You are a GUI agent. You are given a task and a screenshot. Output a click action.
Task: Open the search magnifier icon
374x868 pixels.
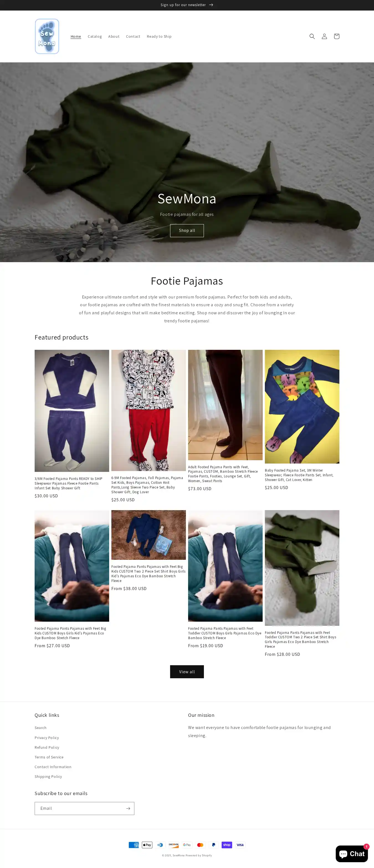(312, 36)
